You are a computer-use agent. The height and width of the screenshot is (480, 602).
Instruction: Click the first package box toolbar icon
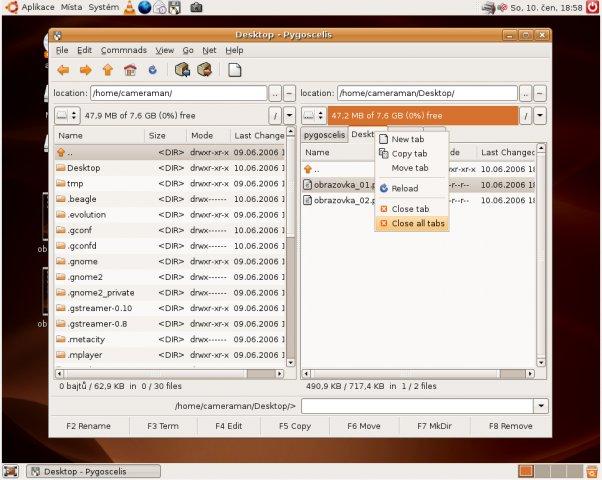pos(182,70)
